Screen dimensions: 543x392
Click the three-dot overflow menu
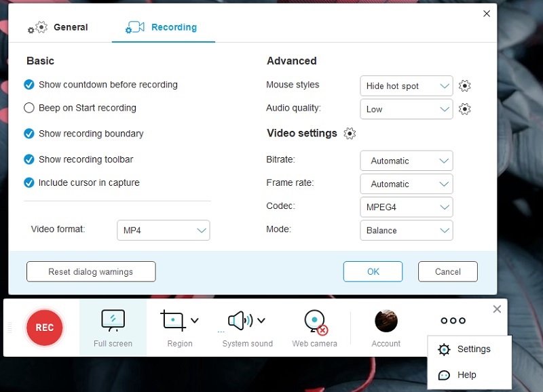(x=452, y=320)
